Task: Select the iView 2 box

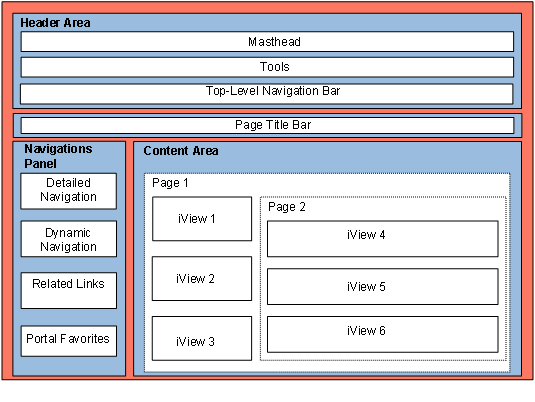Action: (202, 278)
